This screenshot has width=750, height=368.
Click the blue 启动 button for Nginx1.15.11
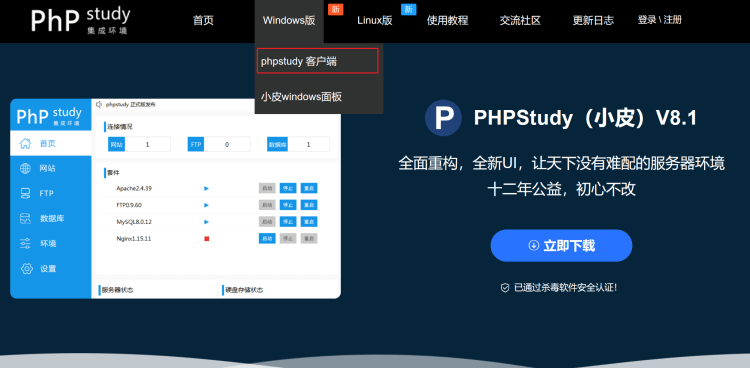click(267, 238)
